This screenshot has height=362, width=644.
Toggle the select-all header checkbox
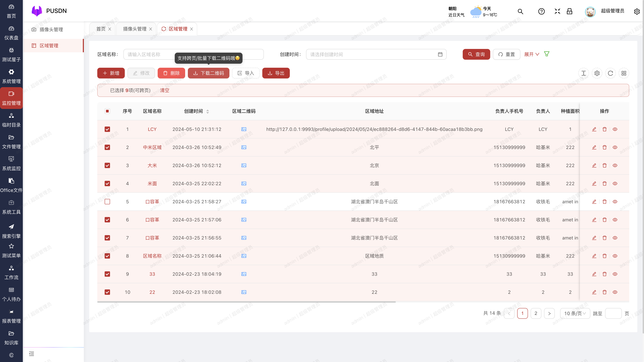tap(107, 111)
